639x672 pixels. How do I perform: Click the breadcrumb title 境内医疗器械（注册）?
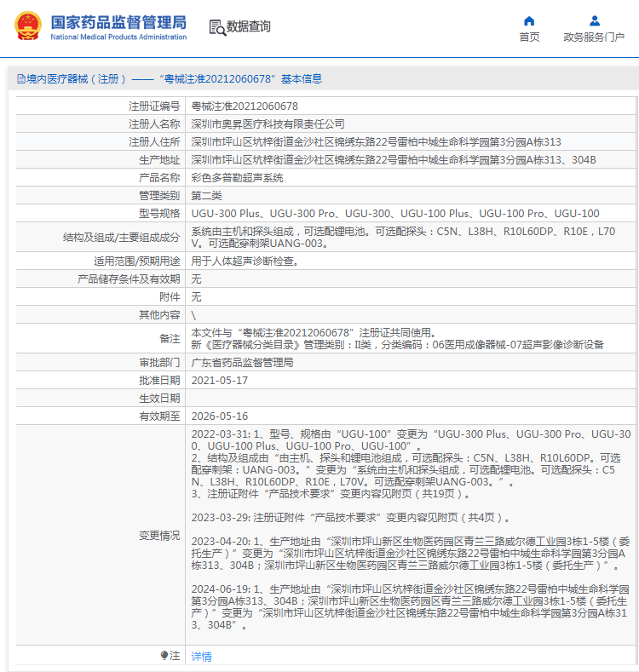point(77,79)
